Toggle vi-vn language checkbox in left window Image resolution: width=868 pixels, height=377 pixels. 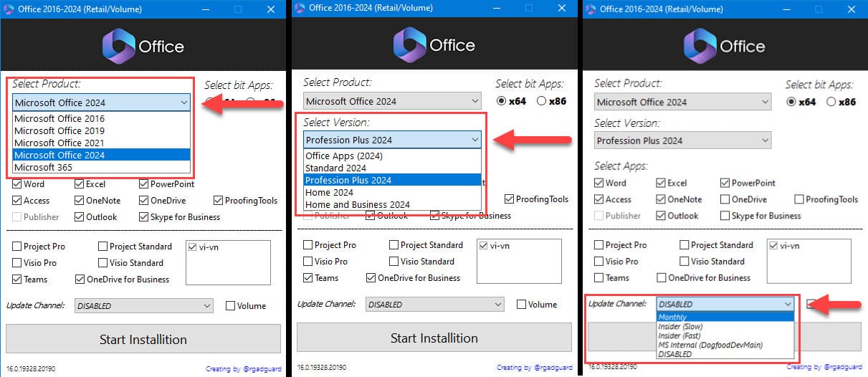click(x=193, y=247)
